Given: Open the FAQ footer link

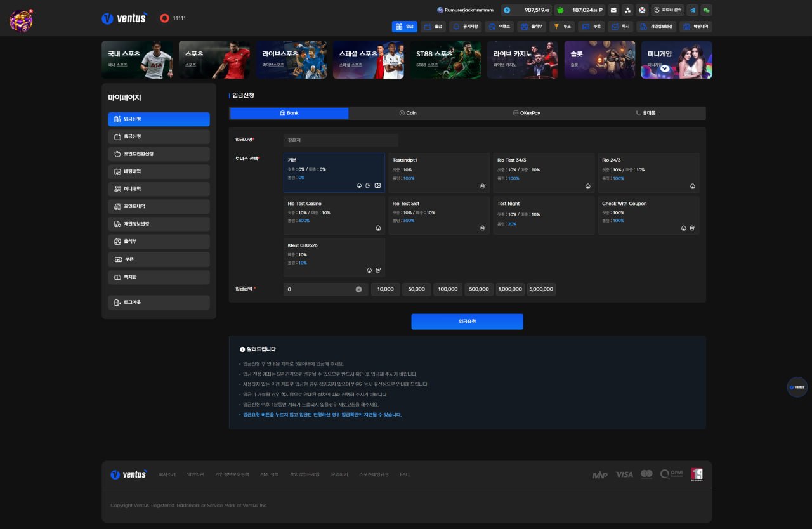Looking at the screenshot, I should tap(405, 474).
